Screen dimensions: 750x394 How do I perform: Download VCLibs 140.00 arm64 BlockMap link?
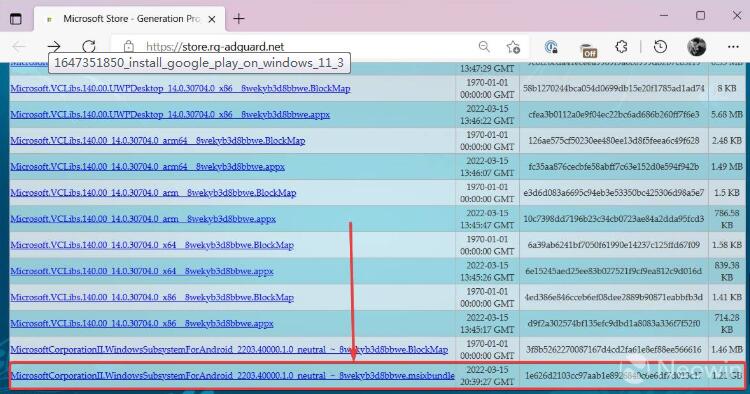tap(158, 141)
